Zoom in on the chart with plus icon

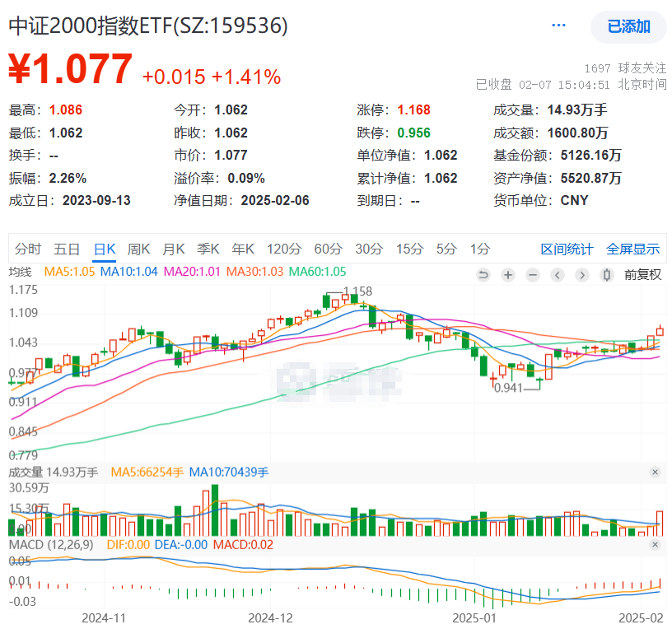pyautogui.click(x=508, y=275)
